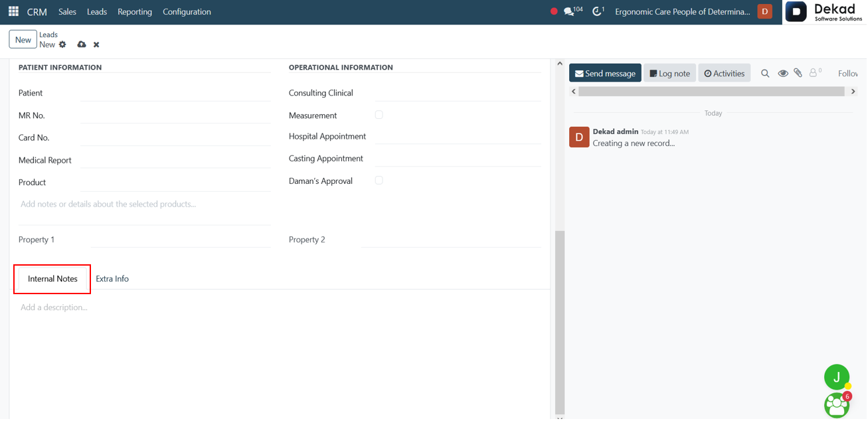Viewport: 868px width, 423px height.
Task: Open the Consulting Clinical field dropdown
Action: point(458,93)
